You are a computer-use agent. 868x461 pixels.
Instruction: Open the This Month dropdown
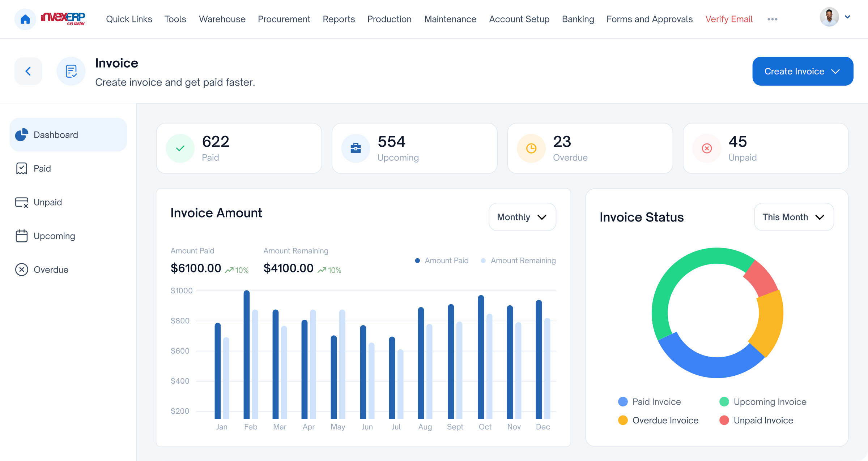click(793, 217)
